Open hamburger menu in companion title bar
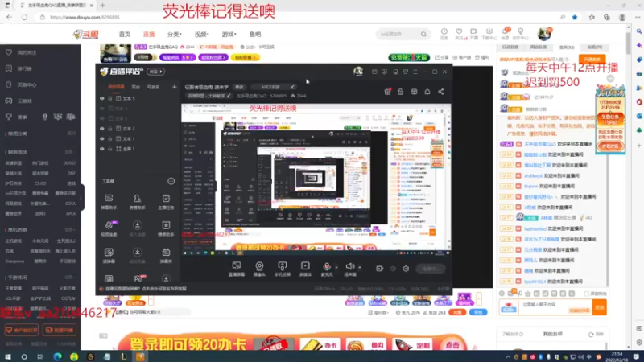644x362 pixels. tap(415, 72)
